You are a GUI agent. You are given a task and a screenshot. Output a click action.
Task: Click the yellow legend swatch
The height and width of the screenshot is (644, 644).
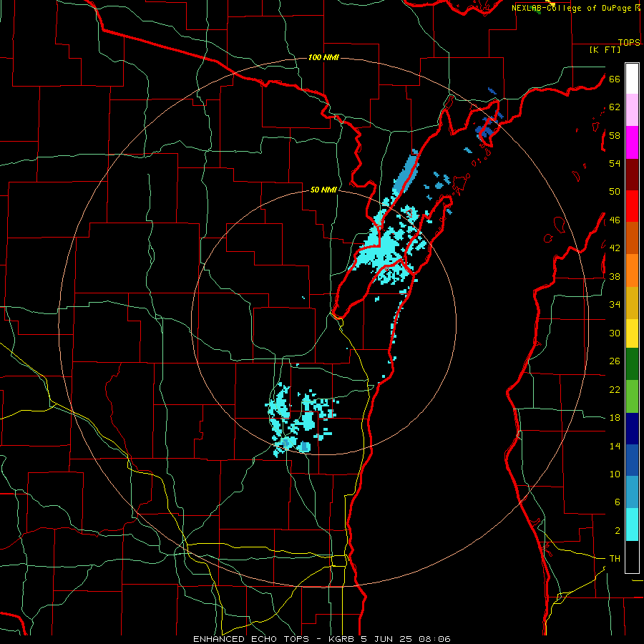(632, 333)
